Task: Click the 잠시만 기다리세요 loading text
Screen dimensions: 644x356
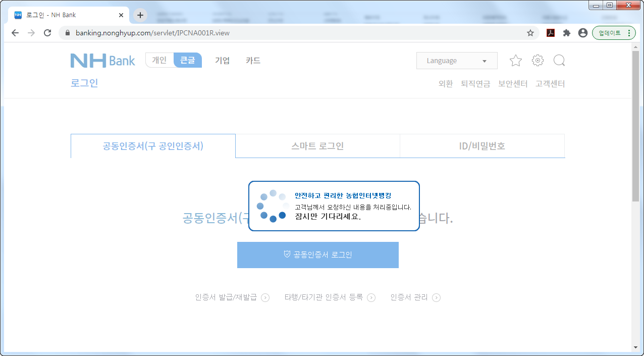Action: [x=328, y=217]
